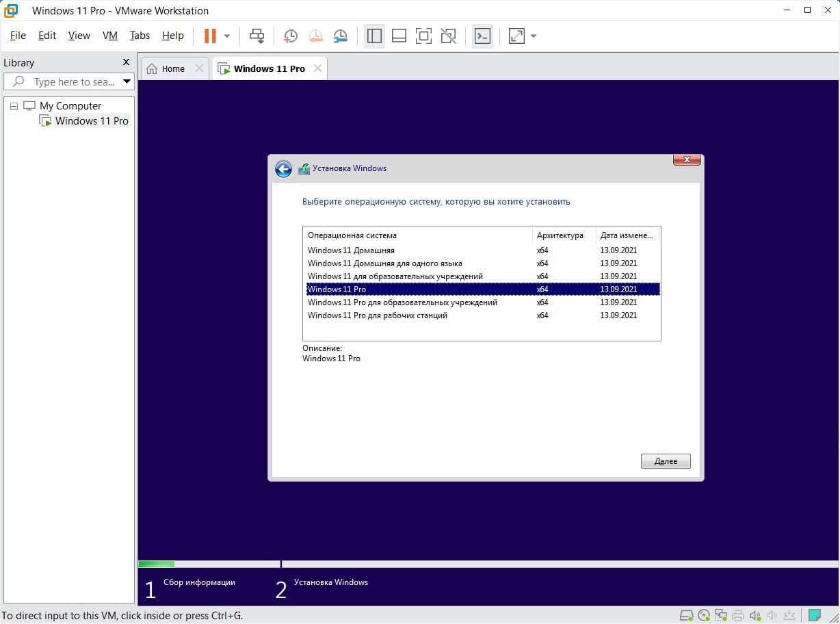Open the power options dropdown arrow
The width and height of the screenshot is (840, 624).
coord(227,36)
